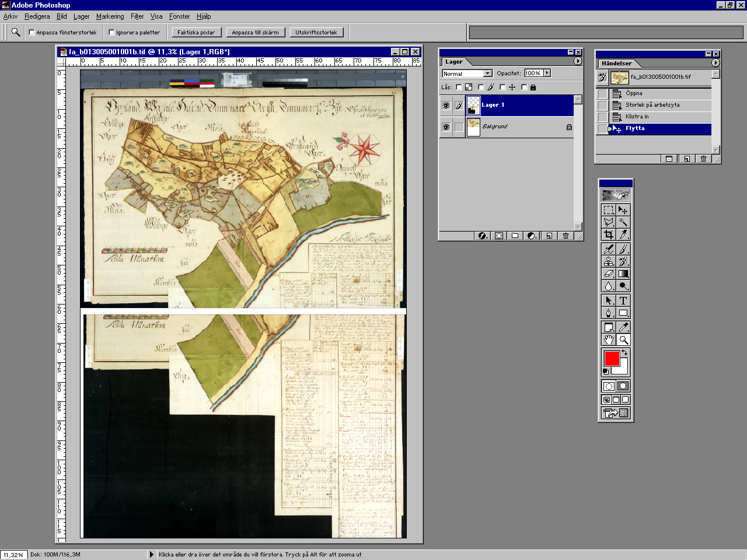Delete layer with Lager panel trash icon
The height and width of the screenshot is (560, 747).
[x=566, y=236]
